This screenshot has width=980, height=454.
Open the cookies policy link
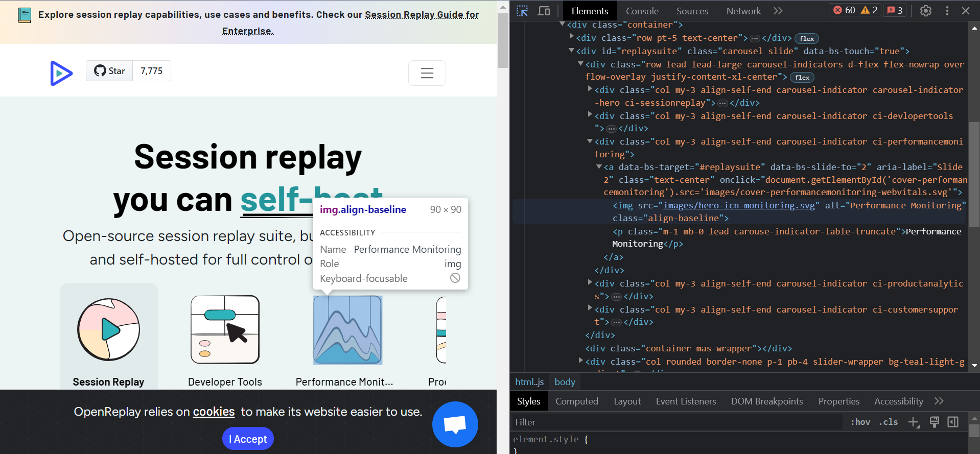tap(214, 412)
